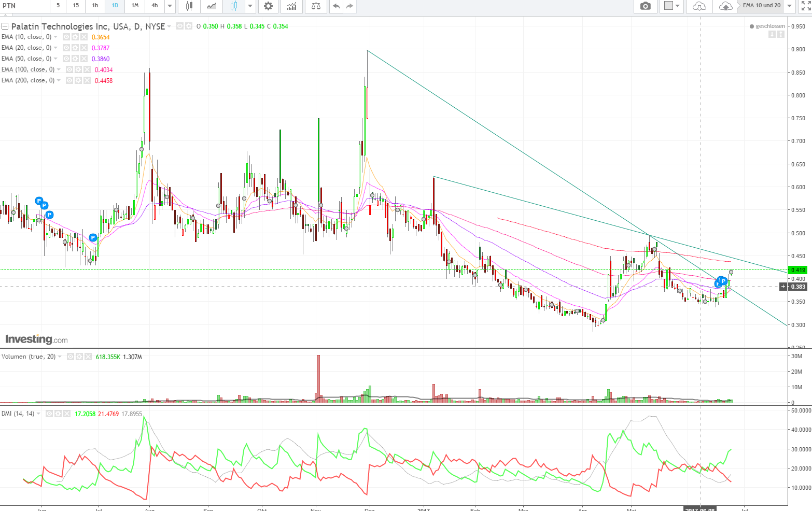This screenshot has width=812, height=511.
Task: Redo the last chart action
Action: coord(349,6)
